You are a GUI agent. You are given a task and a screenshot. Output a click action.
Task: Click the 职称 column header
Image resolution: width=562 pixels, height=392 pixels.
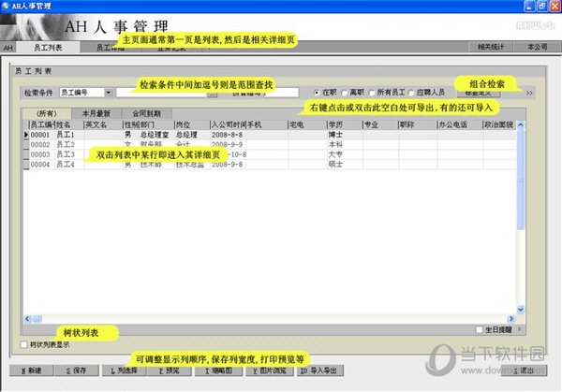(418, 125)
